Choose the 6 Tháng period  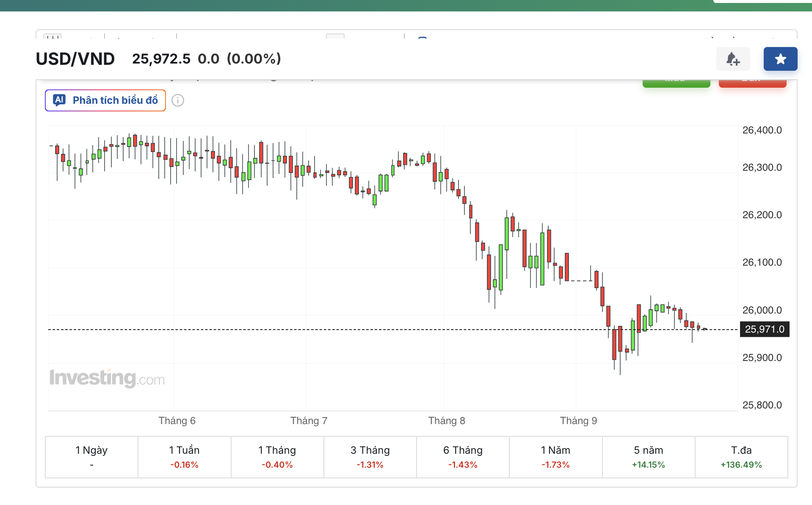[x=463, y=457]
